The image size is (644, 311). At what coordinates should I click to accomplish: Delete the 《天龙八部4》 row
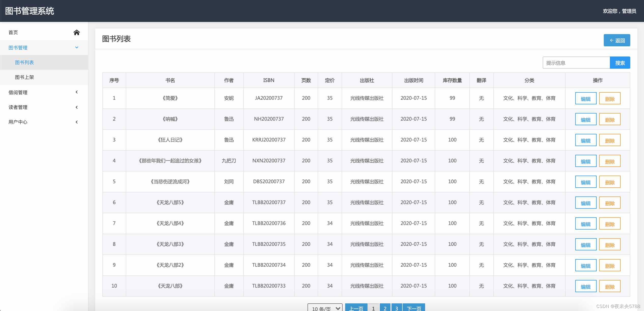610,224
